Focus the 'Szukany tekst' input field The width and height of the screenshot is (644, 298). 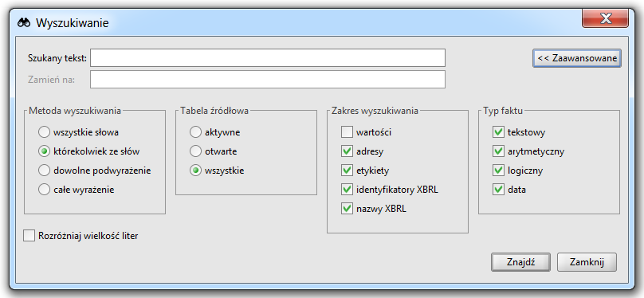click(x=268, y=58)
